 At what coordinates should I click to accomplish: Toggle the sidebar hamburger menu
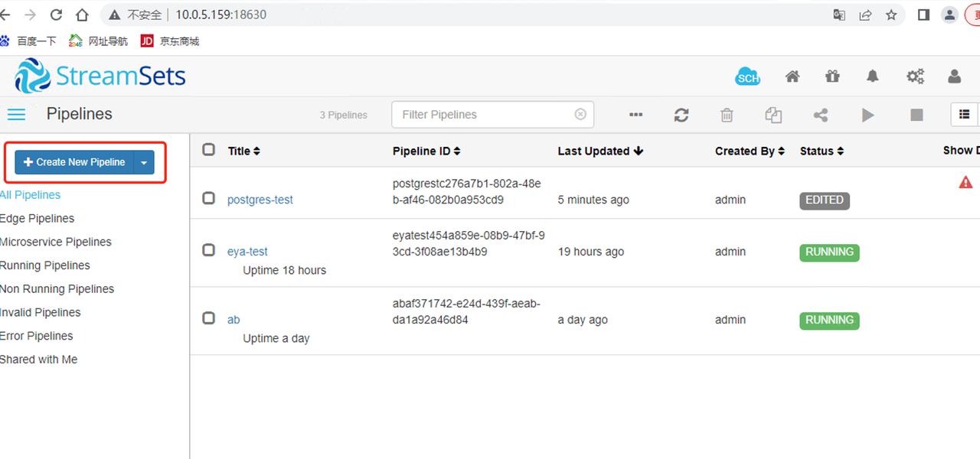[x=16, y=115]
